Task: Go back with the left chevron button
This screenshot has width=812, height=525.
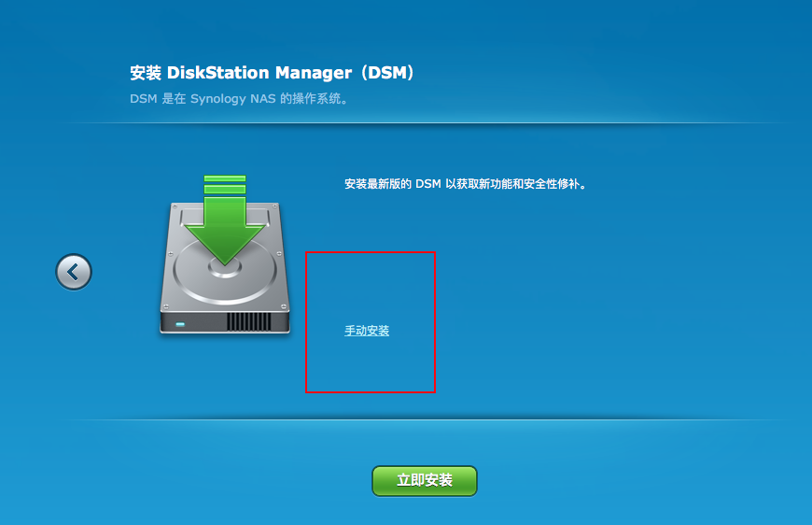Action: [74, 272]
